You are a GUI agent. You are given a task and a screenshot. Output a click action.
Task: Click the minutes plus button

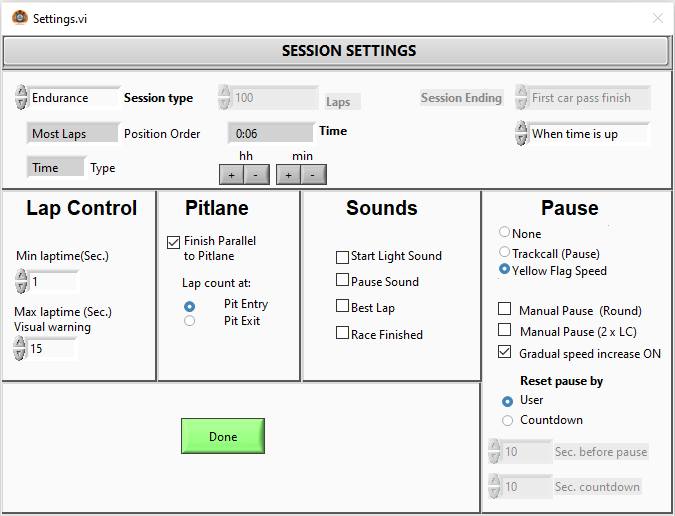[x=289, y=175]
